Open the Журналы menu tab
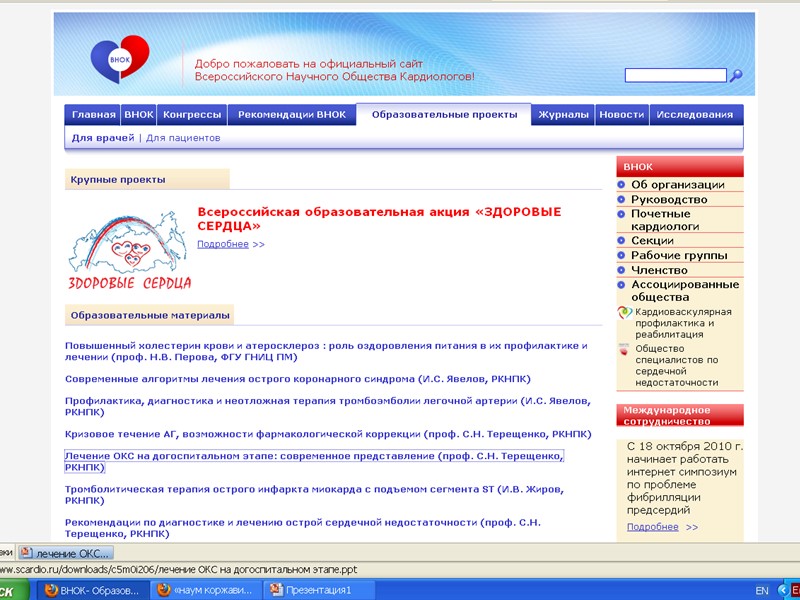This screenshot has height=600, width=800. pos(563,115)
